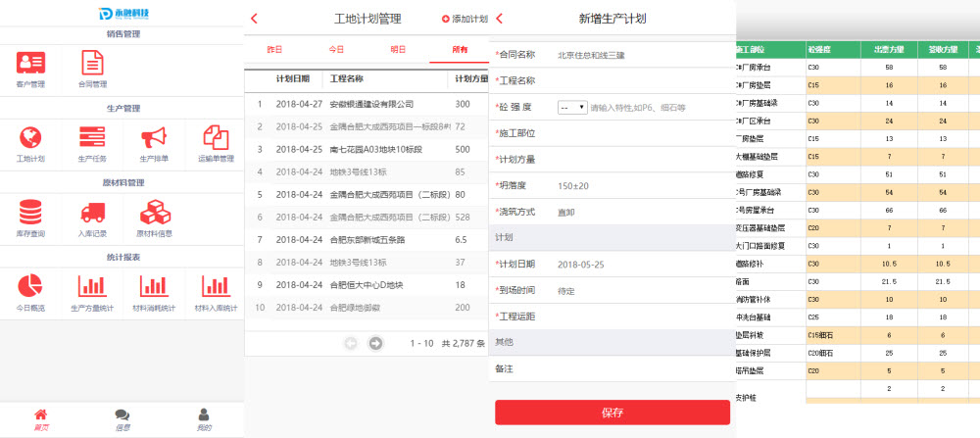Open 客户管理 customer management icon

pos(30,64)
